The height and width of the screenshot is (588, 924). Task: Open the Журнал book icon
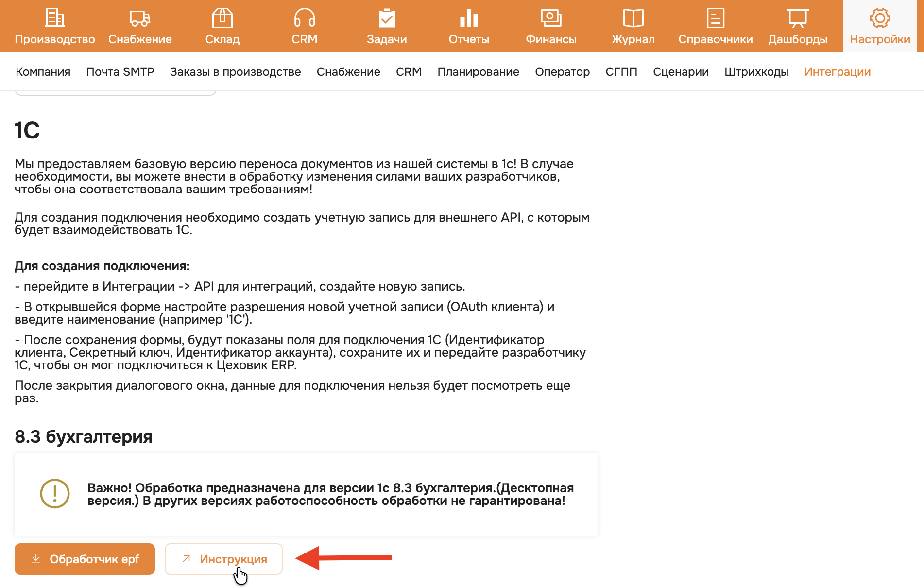[x=633, y=18]
